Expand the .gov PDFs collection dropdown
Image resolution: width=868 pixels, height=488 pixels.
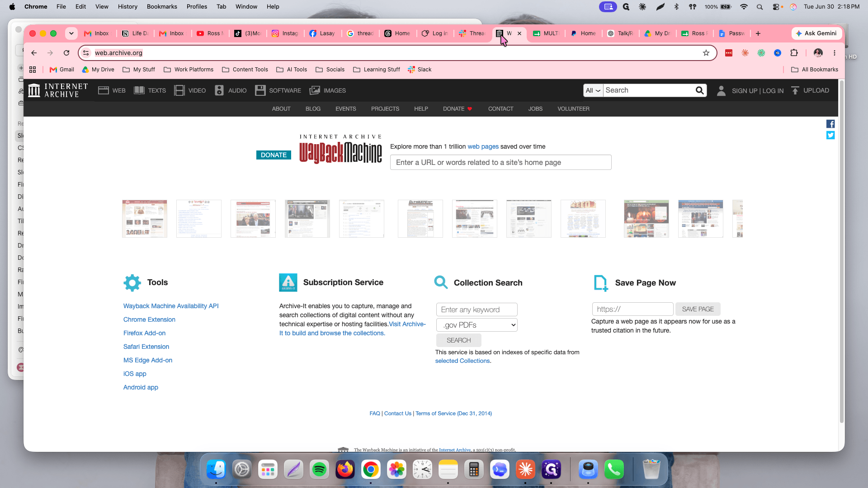click(x=476, y=325)
